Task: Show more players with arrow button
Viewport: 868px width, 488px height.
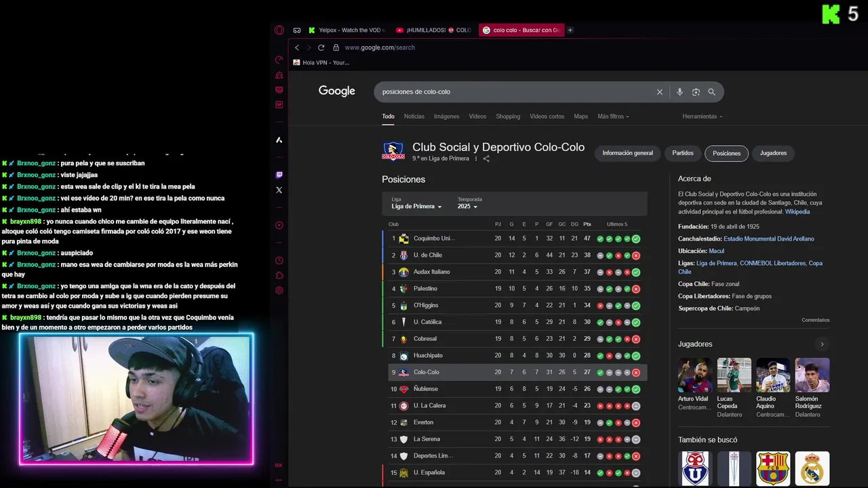Action: click(x=822, y=344)
